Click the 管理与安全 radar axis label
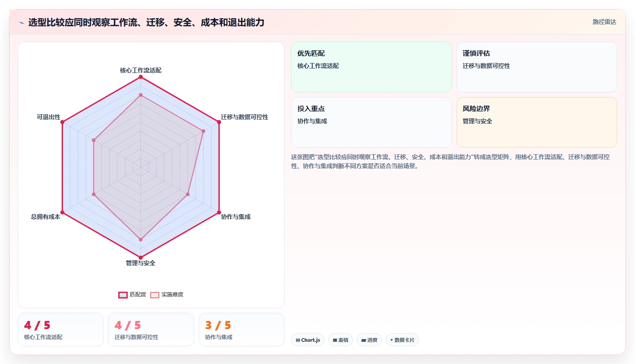The width and height of the screenshot is (635, 364). 141,263
